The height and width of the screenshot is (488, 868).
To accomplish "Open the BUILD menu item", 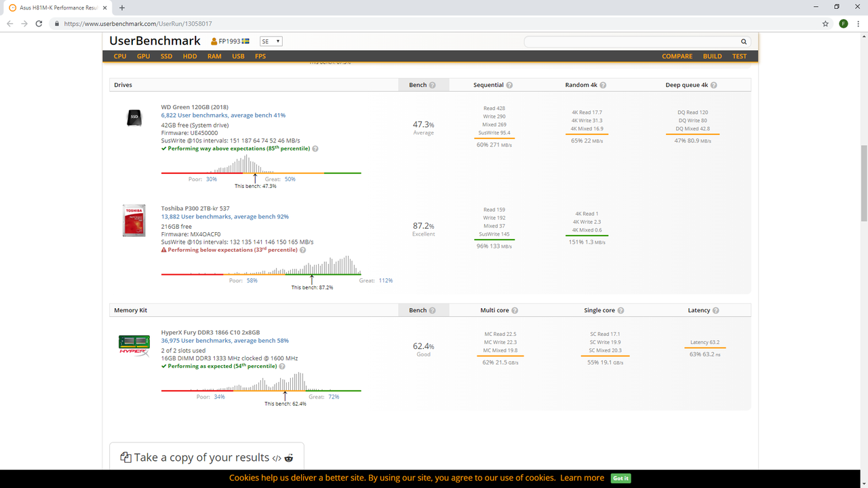I will coord(712,56).
